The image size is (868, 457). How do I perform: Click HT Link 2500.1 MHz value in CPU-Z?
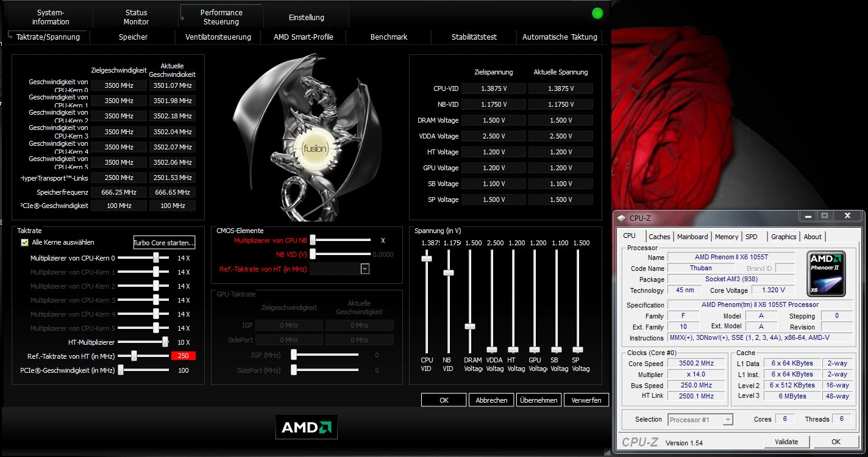coord(697,396)
